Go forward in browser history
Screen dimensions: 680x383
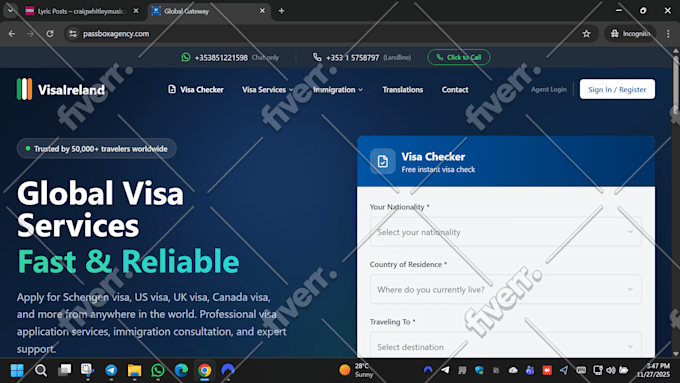click(30, 33)
